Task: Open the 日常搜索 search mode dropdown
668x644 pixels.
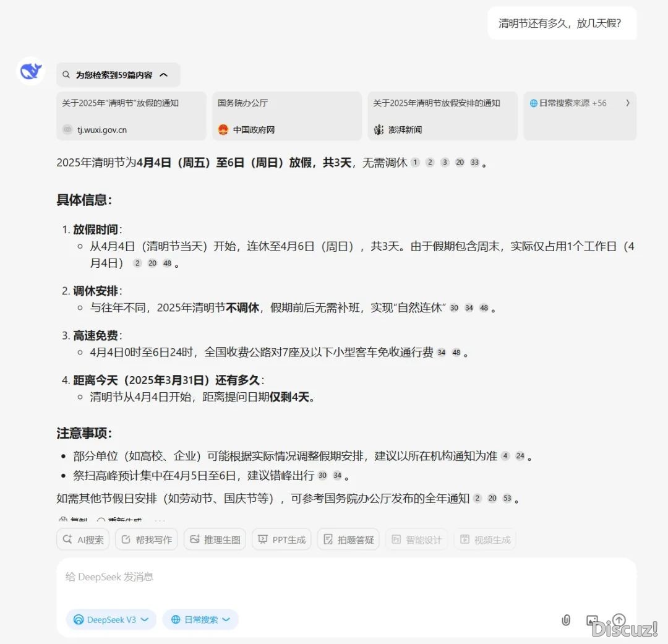Action: point(200,619)
